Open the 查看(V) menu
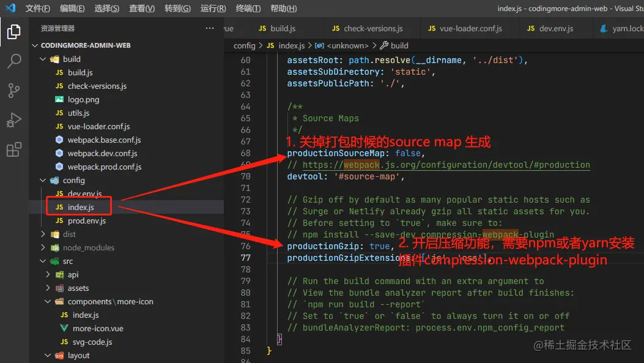This screenshot has width=644, height=363. tap(142, 8)
